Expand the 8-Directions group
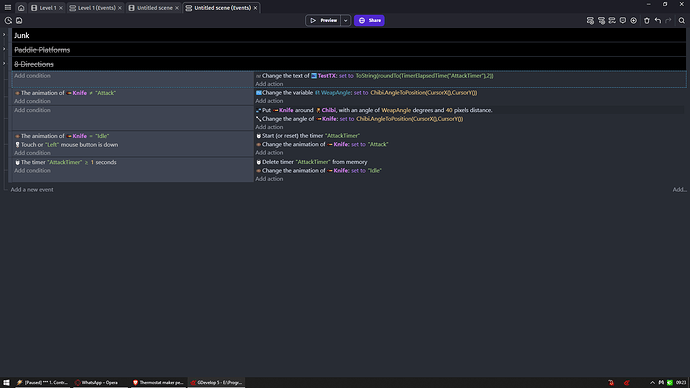The height and width of the screenshot is (388, 690). coord(4,64)
